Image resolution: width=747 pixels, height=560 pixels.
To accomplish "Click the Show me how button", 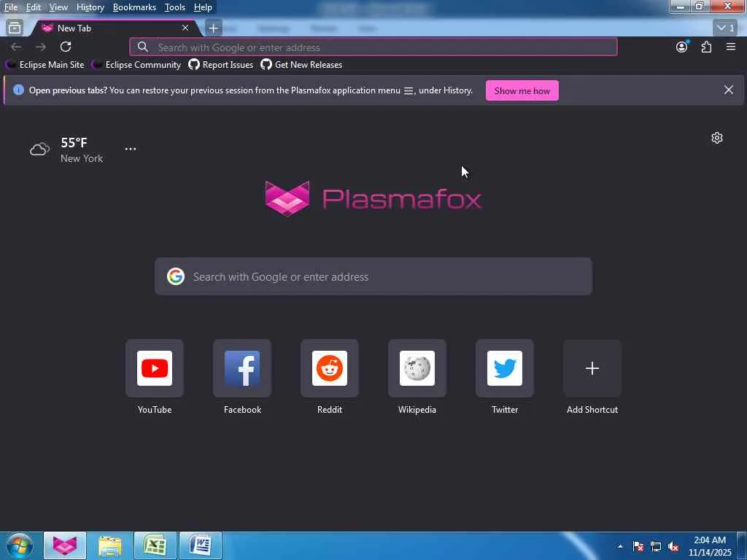I will click(522, 91).
